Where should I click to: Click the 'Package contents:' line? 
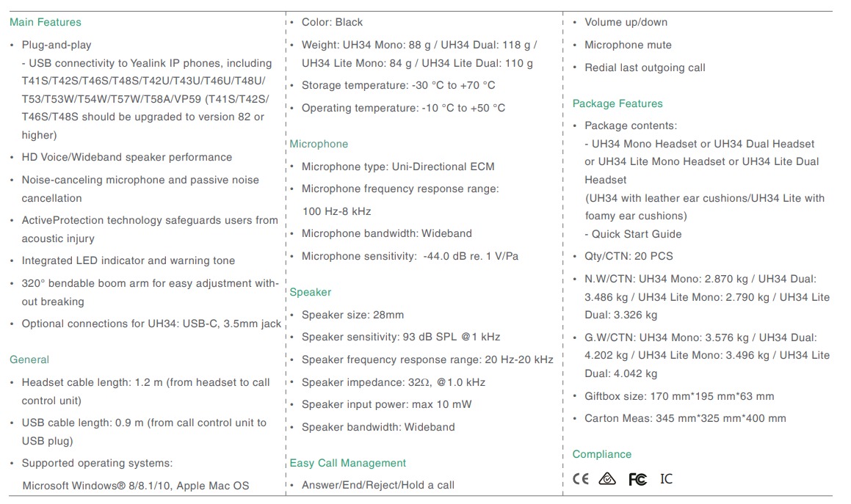click(631, 126)
